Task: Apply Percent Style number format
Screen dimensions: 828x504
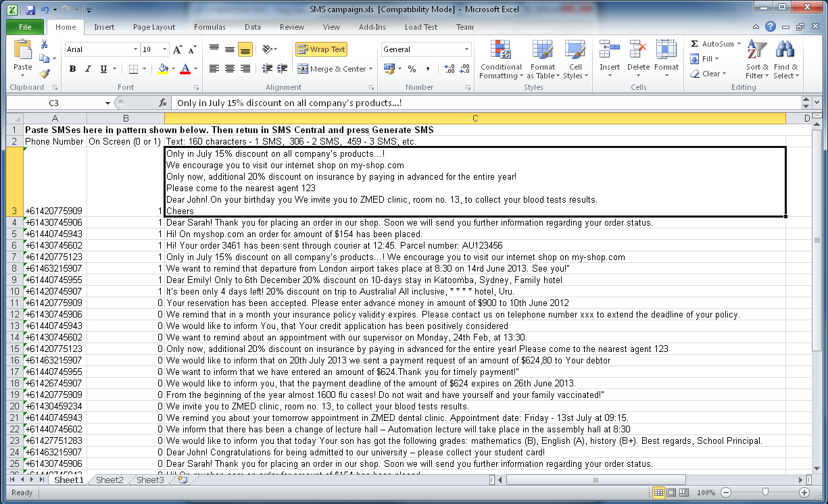Action: click(x=411, y=69)
